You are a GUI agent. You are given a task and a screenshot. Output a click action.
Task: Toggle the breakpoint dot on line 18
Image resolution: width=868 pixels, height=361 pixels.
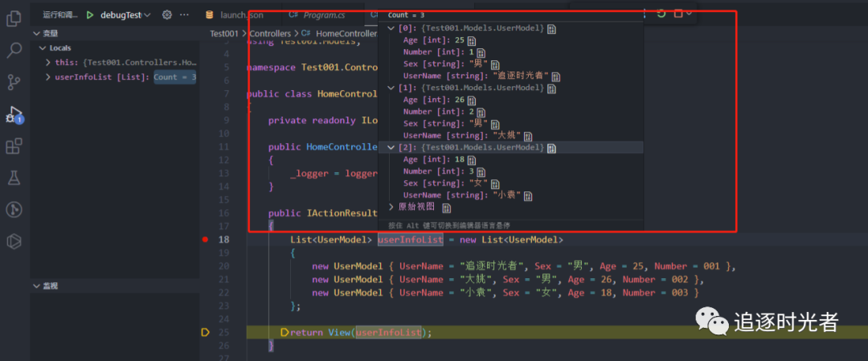tap(206, 240)
